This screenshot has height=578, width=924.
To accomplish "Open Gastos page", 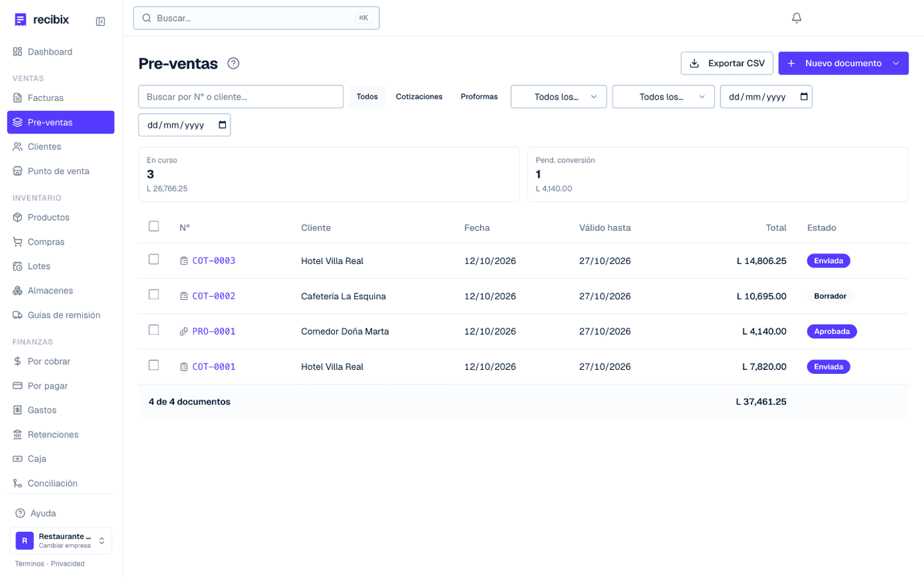I will (x=61, y=410).
